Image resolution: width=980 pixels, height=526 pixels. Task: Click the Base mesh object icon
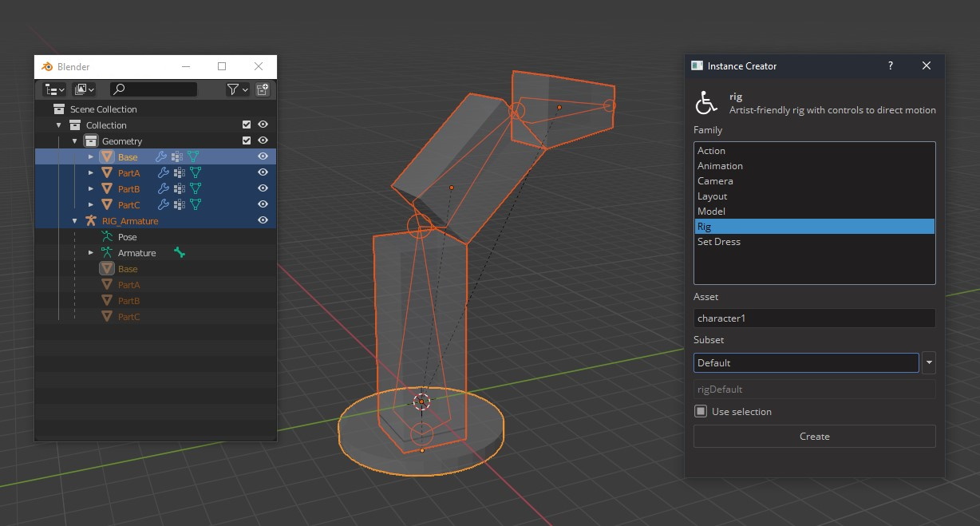(107, 157)
